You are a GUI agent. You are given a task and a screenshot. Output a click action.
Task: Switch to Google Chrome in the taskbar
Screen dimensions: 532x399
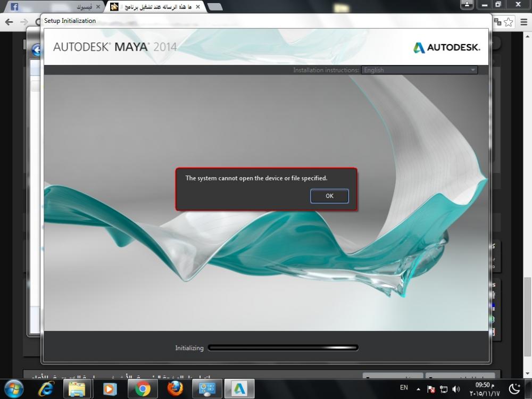point(143,389)
